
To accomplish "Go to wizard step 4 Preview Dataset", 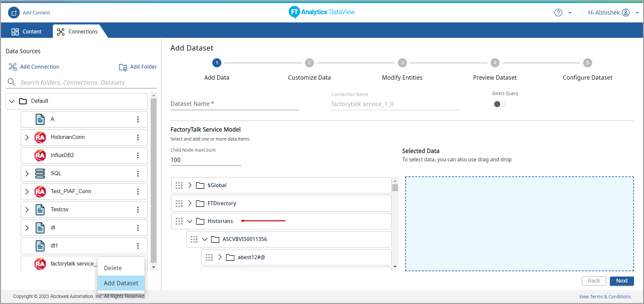I will coord(495,63).
